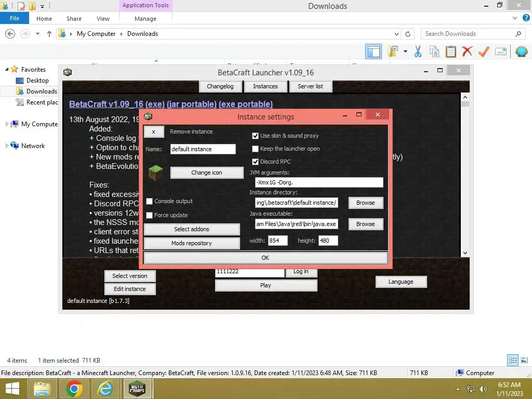Open the folder options dropdown arrow in toolbar
The image size is (532, 399).
[405, 51]
